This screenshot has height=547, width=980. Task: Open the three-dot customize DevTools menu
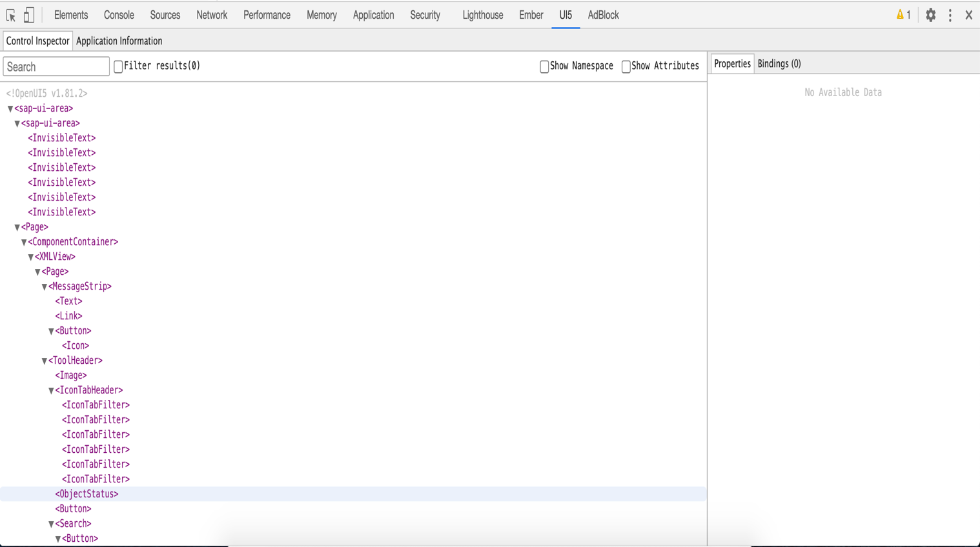click(950, 15)
